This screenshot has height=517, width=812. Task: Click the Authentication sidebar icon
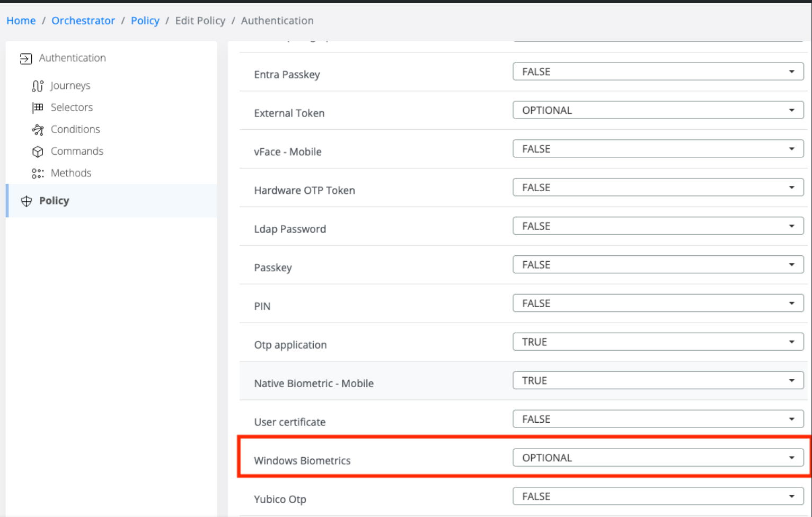point(25,58)
